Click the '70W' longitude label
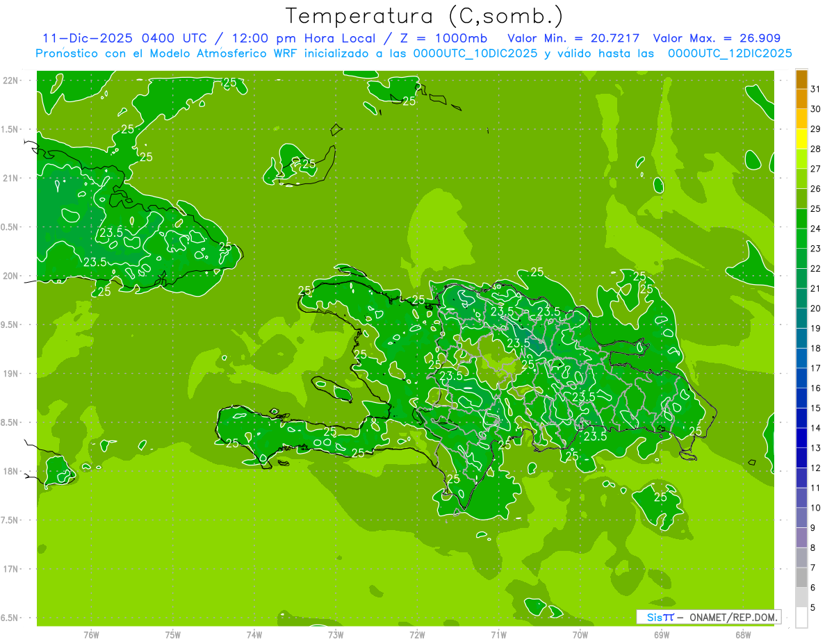Image resolution: width=834 pixels, height=644 pixels. (x=580, y=635)
